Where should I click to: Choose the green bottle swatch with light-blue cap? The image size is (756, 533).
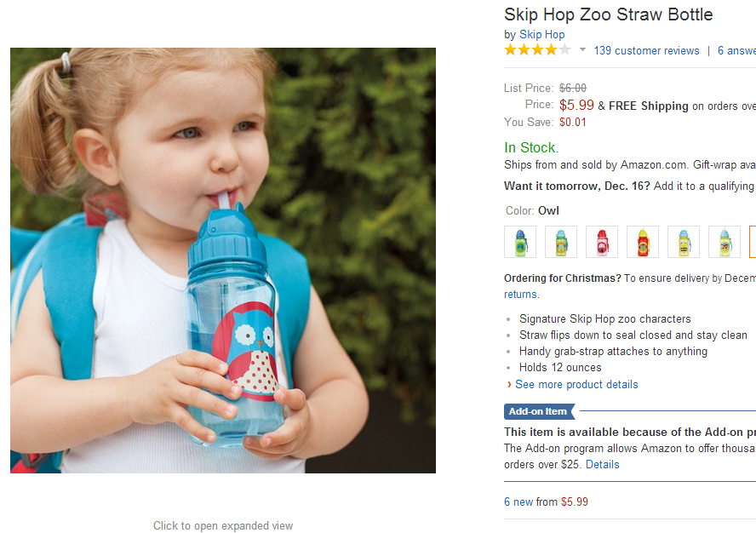(x=560, y=242)
